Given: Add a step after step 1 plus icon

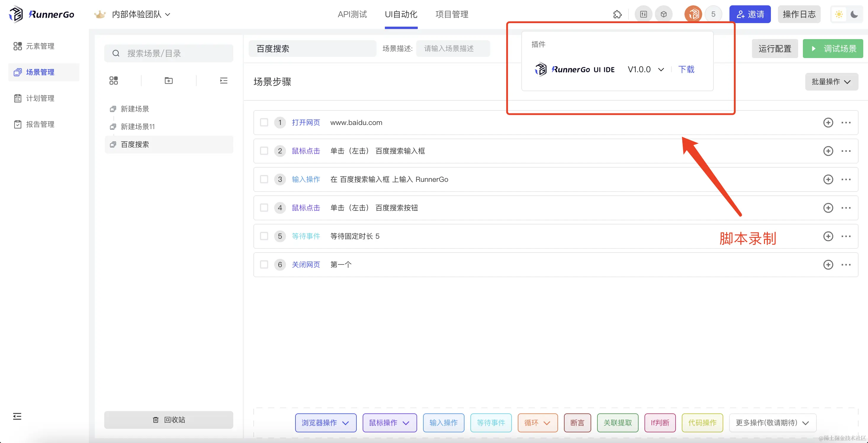Looking at the screenshot, I should [x=828, y=123].
